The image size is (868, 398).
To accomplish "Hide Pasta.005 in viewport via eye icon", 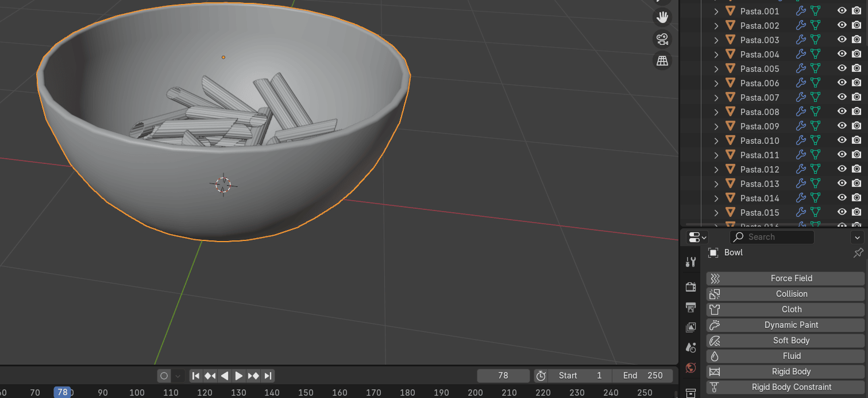I will (842, 68).
